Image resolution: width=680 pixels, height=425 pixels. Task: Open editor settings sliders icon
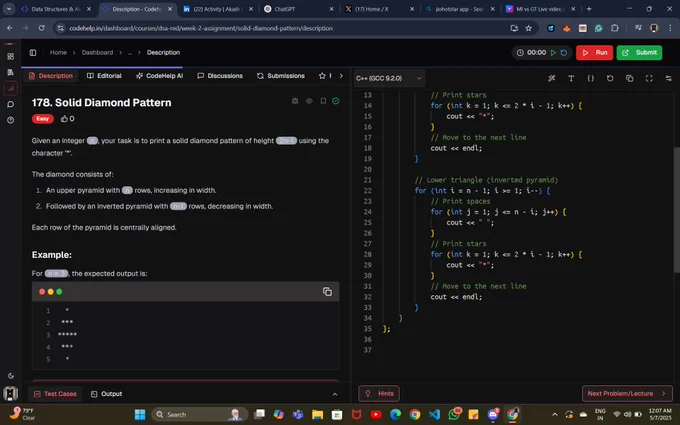(669, 78)
